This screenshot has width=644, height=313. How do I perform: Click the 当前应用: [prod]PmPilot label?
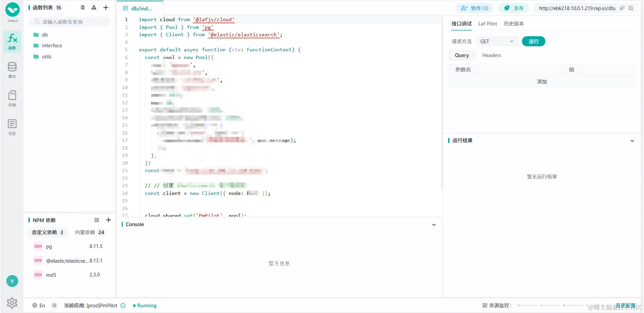(x=91, y=306)
